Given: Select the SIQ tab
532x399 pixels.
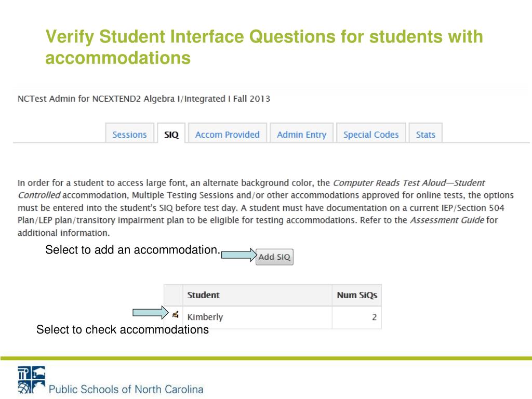Looking at the screenshot, I should [171, 134].
